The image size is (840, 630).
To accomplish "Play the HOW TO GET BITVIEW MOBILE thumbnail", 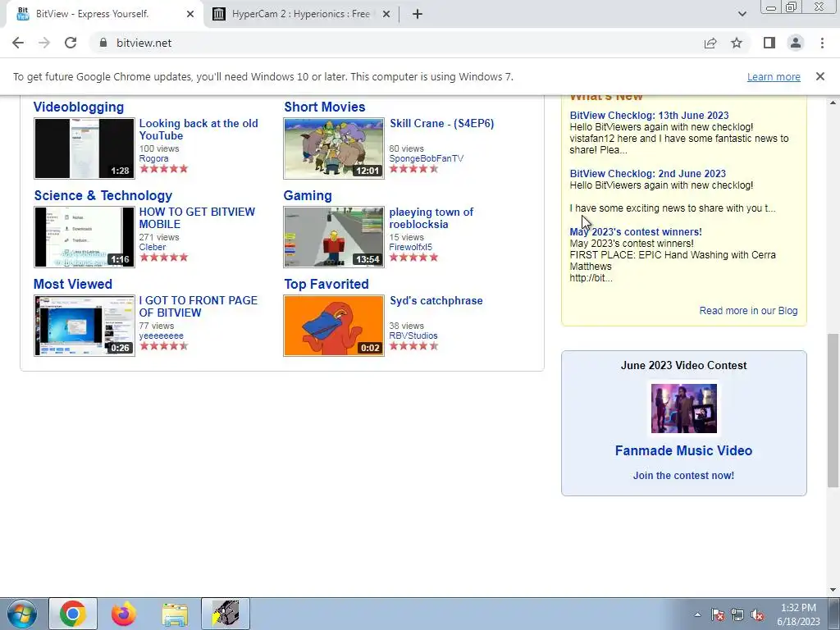I will [84, 237].
